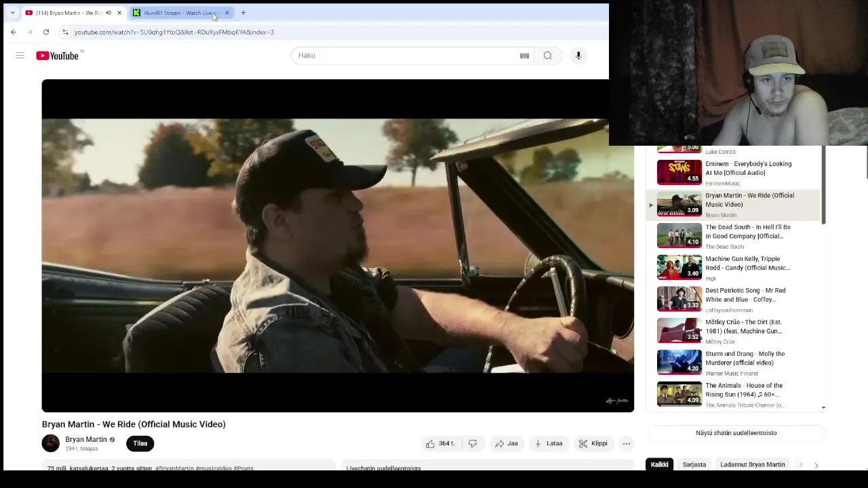Play The Dead South In Hell I'll Be
This screenshot has width=868, height=488.
click(x=734, y=236)
